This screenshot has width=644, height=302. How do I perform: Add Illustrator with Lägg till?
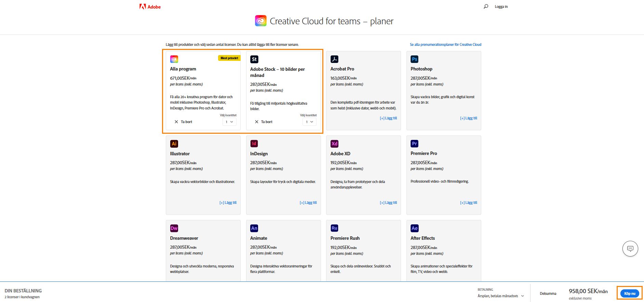click(x=228, y=202)
